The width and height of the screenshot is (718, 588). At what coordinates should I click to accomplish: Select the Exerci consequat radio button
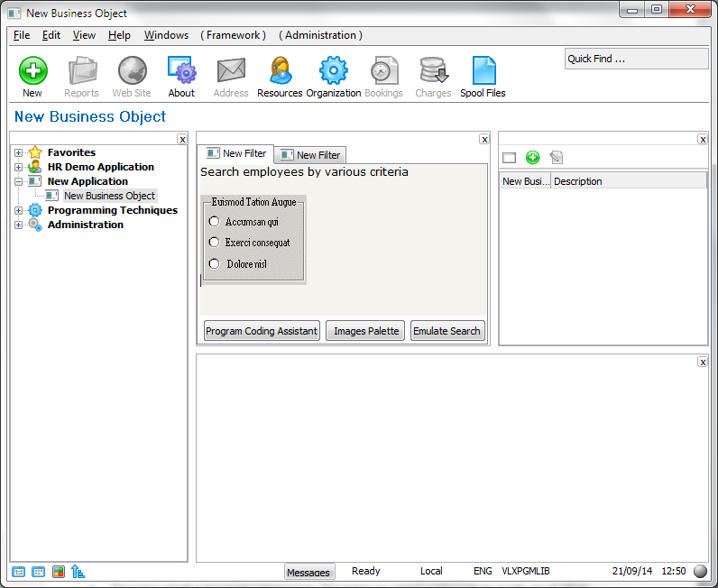(214, 243)
